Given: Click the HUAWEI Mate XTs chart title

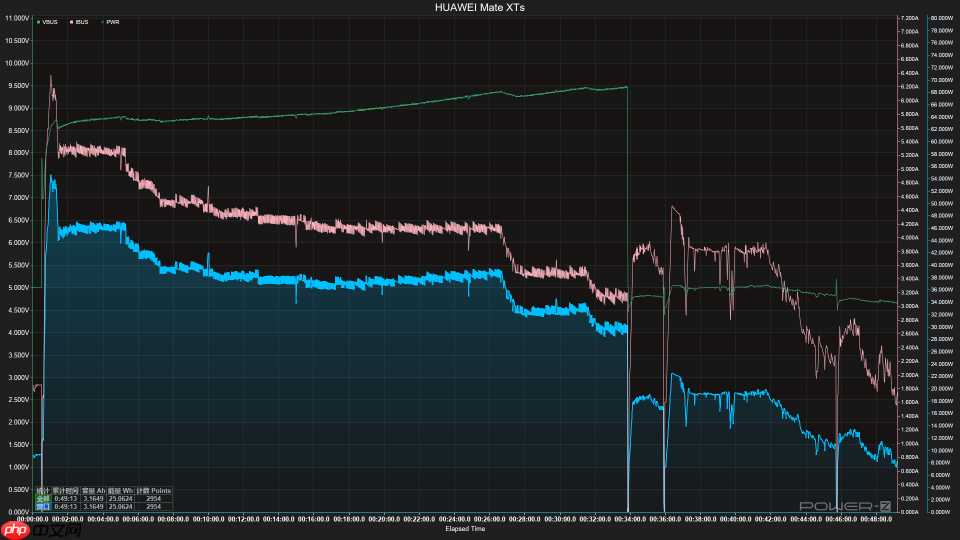Looking at the screenshot, I should tap(479, 7).
